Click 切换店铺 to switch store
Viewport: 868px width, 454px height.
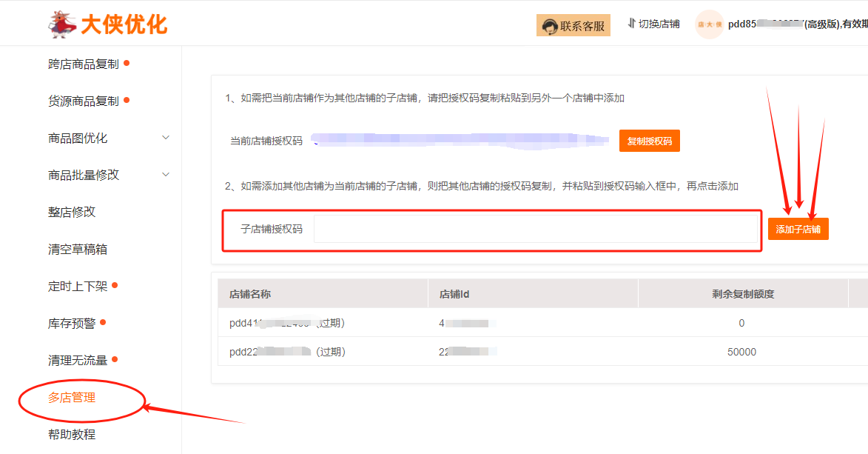[659, 24]
